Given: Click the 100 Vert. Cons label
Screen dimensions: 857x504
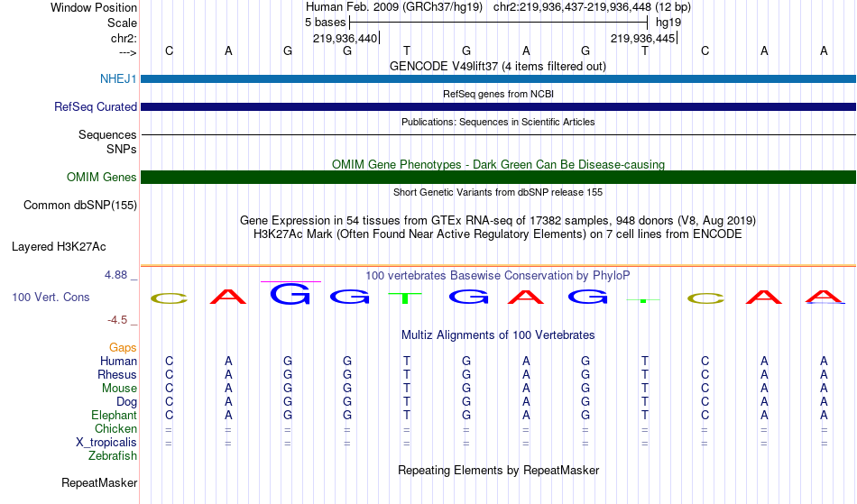Looking at the screenshot, I should (x=51, y=297).
